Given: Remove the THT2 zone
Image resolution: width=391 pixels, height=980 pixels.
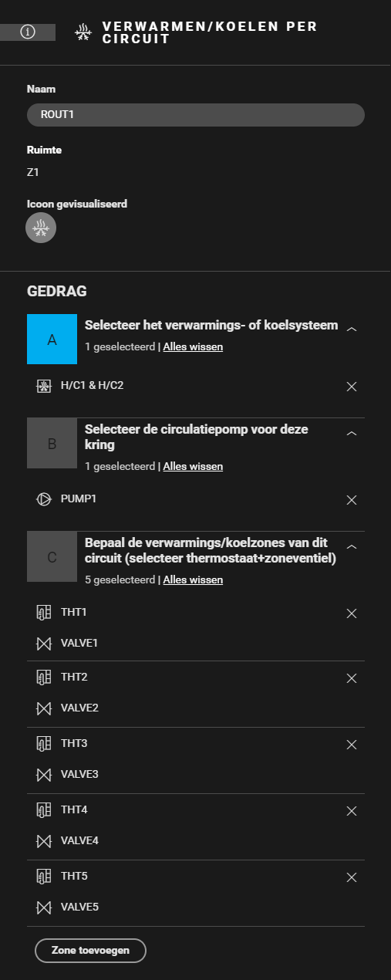Looking at the screenshot, I should point(352,678).
